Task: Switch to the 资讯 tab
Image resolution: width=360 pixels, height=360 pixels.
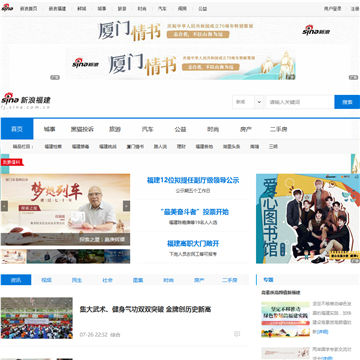Action: (16, 280)
